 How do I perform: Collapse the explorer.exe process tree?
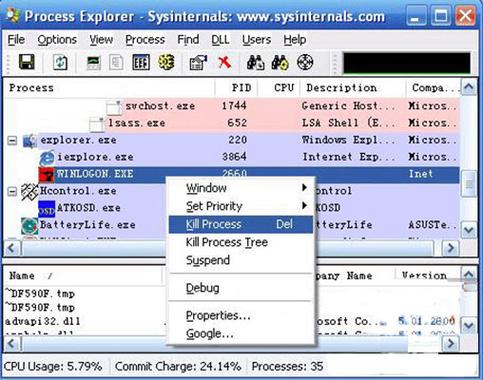[12, 140]
